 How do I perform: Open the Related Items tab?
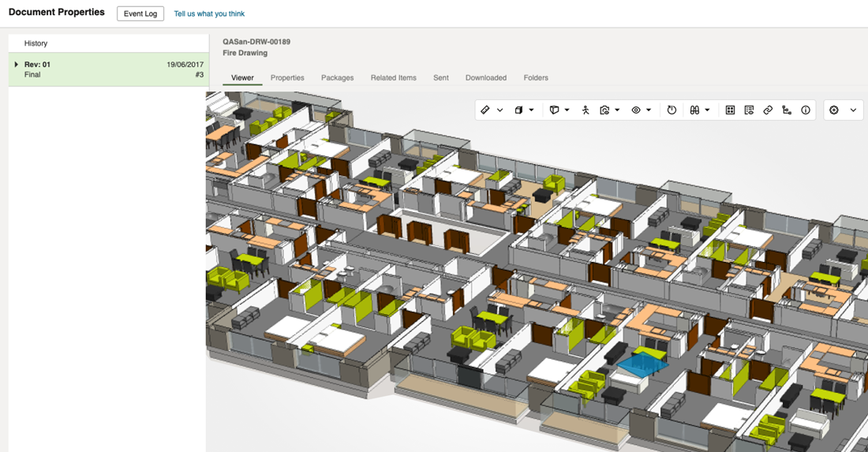point(393,78)
